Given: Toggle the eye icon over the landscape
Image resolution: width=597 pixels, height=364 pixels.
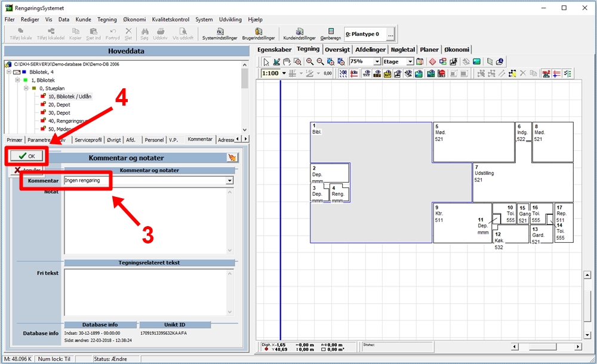Looking at the screenshot, I should 418,73.
